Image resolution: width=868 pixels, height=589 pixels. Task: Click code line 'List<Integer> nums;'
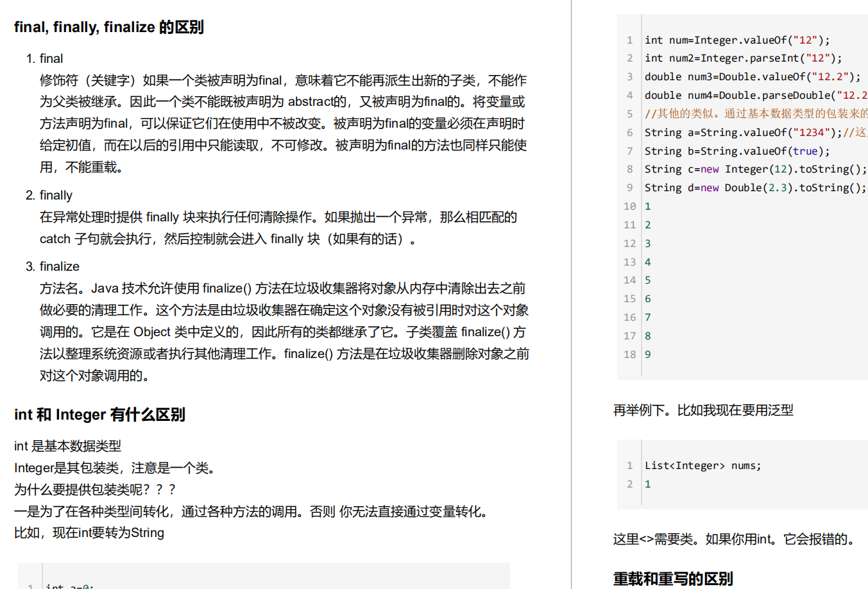tap(703, 466)
